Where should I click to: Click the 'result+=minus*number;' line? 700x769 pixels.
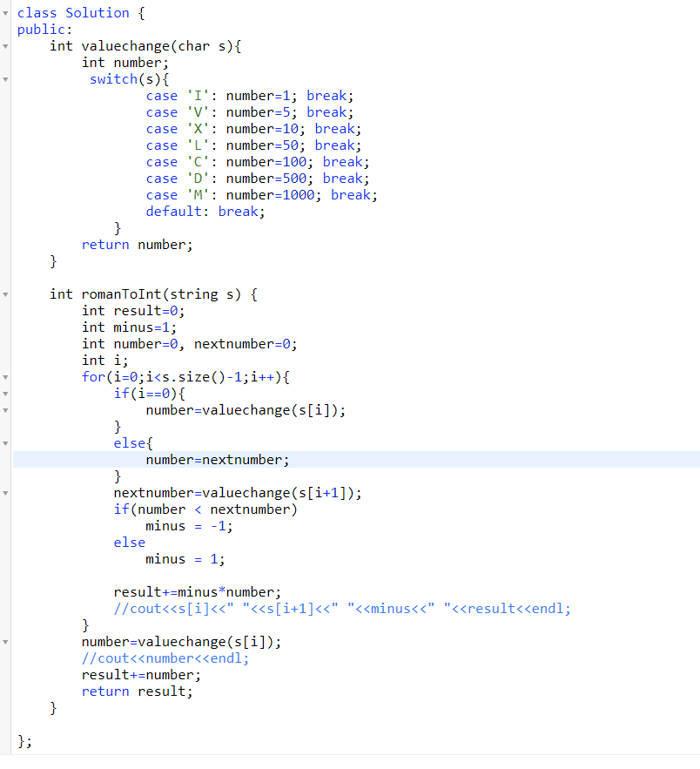click(198, 592)
